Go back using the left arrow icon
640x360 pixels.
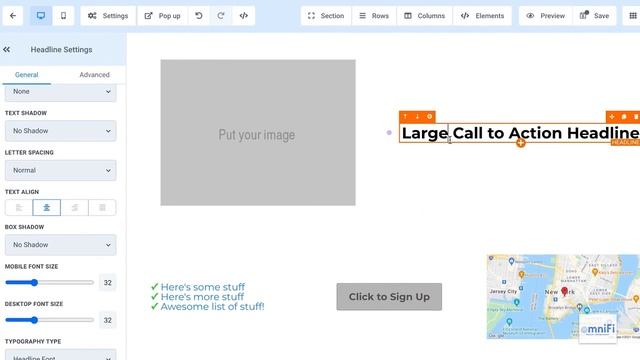(x=13, y=16)
